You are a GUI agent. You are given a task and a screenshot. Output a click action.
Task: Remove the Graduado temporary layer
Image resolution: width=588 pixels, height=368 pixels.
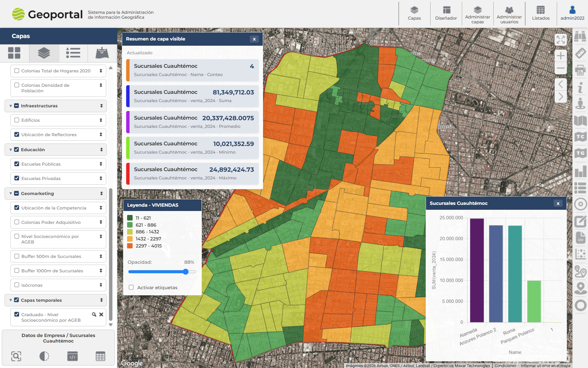101,314
